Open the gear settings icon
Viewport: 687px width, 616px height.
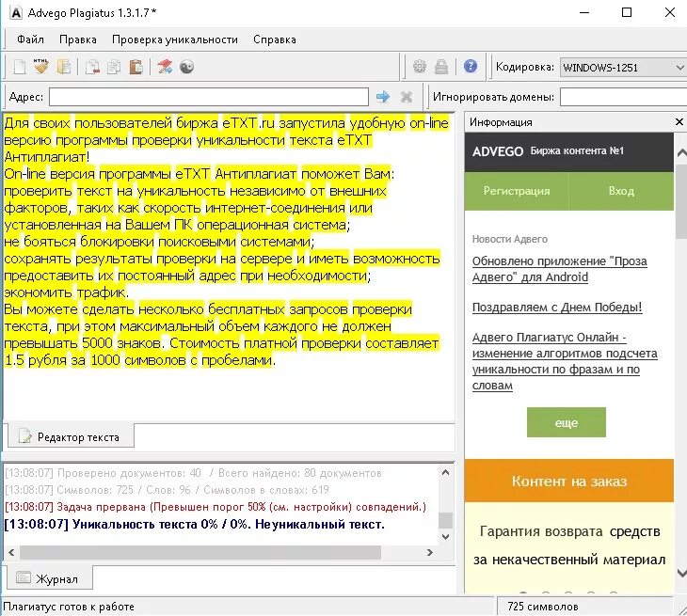[x=420, y=67]
